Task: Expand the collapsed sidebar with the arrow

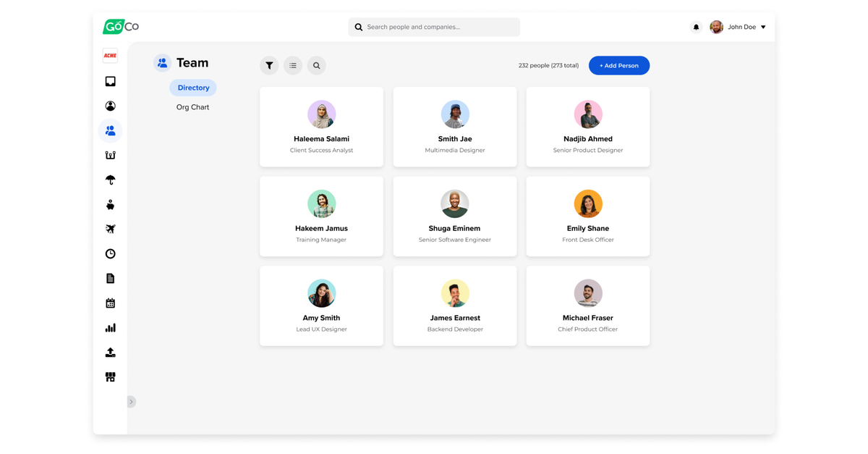Action: coord(131,401)
